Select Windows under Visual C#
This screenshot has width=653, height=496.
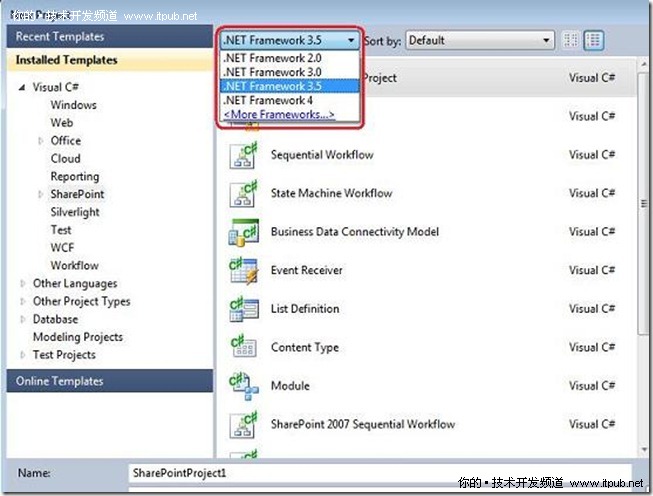point(74,105)
